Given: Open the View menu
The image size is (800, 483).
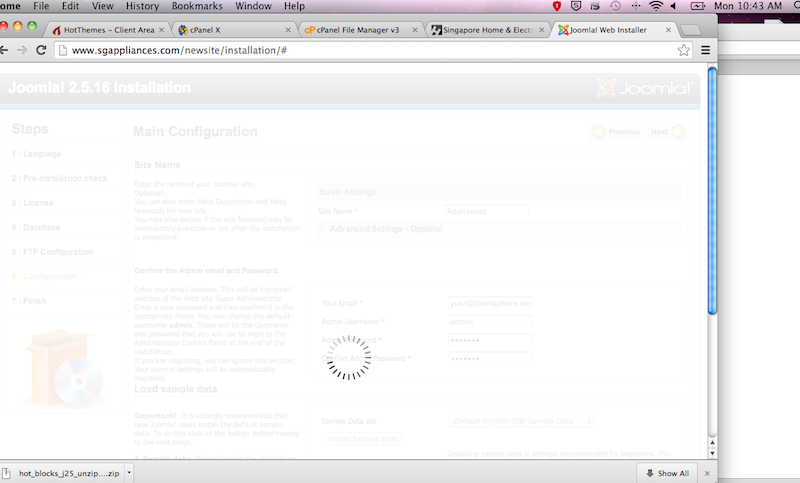Looking at the screenshot, I should coord(102,6).
